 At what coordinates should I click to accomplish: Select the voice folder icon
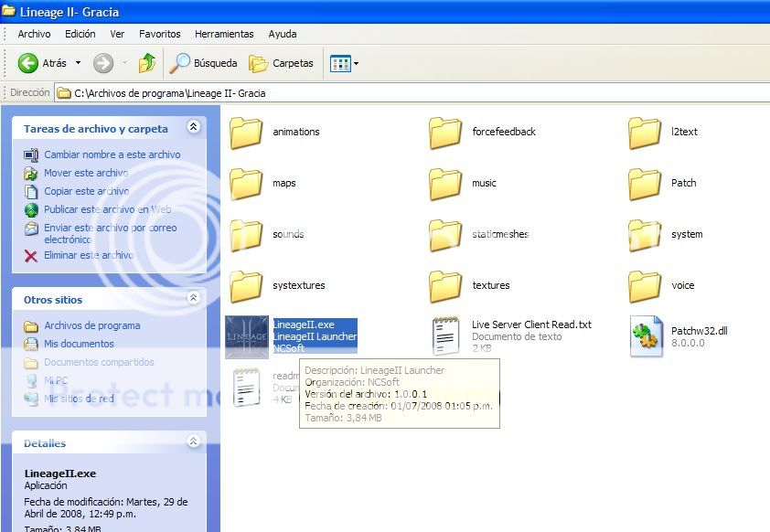click(x=645, y=286)
